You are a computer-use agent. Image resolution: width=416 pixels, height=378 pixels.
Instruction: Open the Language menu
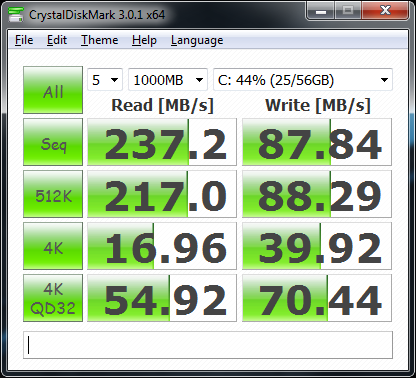(197, 40)
